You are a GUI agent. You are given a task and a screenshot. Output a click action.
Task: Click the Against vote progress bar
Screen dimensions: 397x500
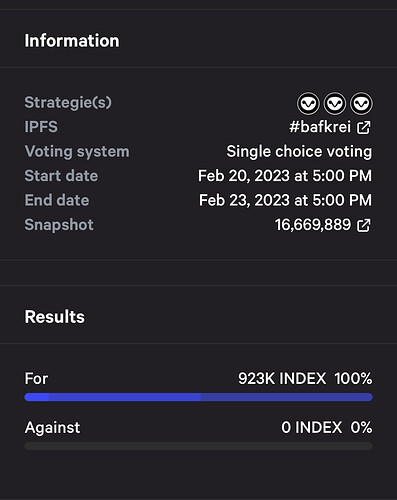(x=198, y=446)
